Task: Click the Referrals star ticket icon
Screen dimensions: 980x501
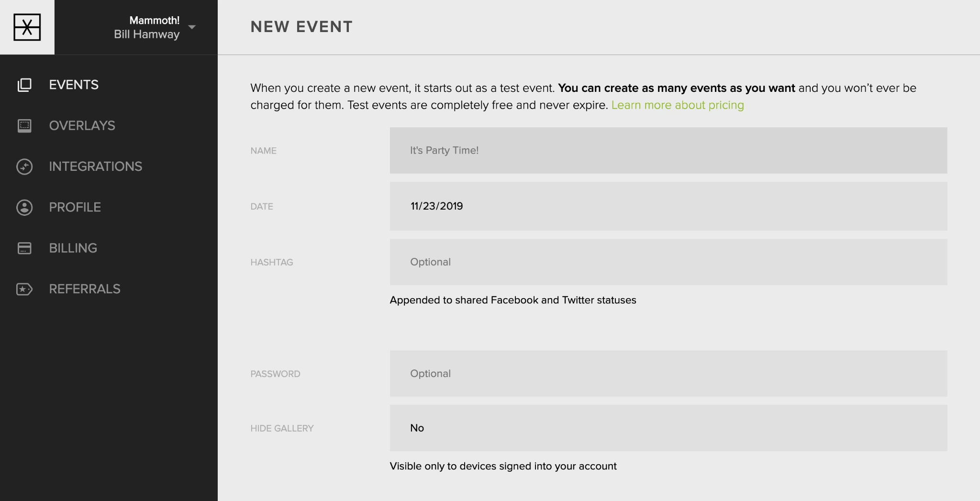Action: (24, 289)
